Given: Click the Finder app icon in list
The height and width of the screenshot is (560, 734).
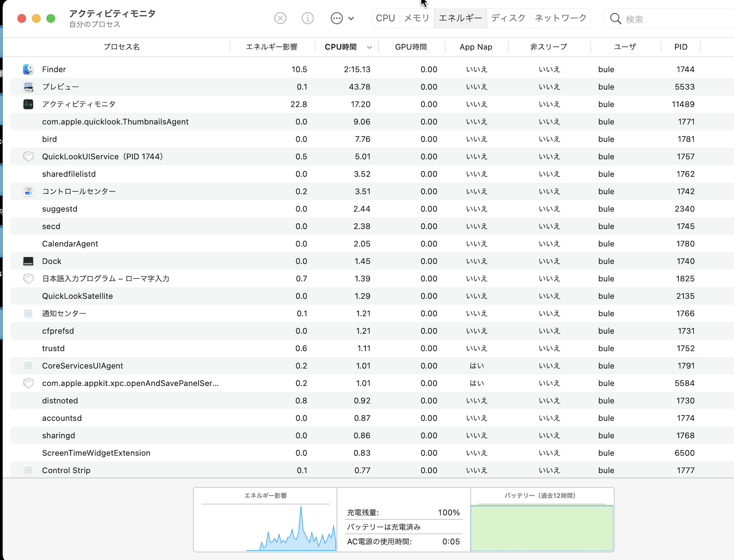Looking at the screenshot, I should pos(28,69).
